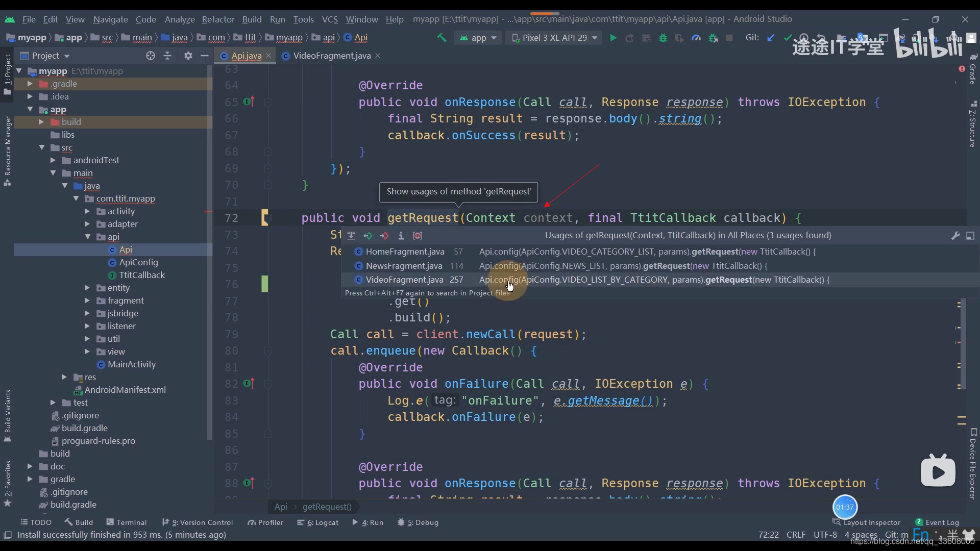Switch to VideoFragment.java editor tab

point(332,56)
